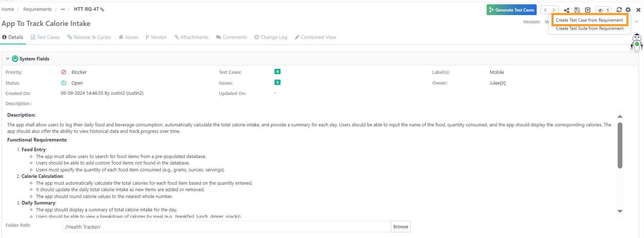644x238 pixels.
Task: Expand the breadcrumb ellipsis menu
Action: 63,9
